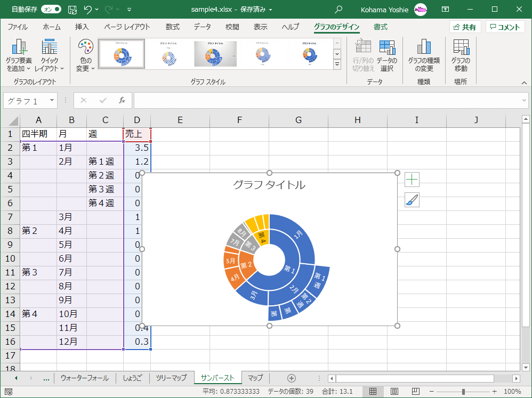Click the paintbrush chart styles button

coord(412,200)
